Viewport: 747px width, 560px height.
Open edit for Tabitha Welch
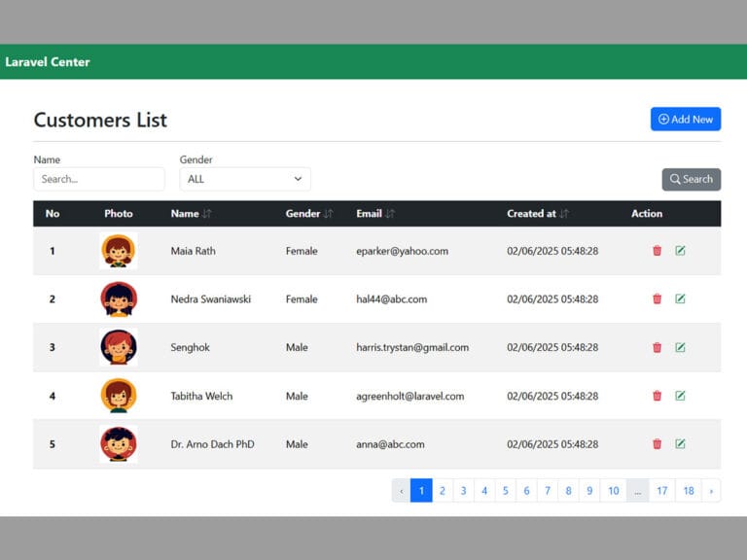click(680, 396)
